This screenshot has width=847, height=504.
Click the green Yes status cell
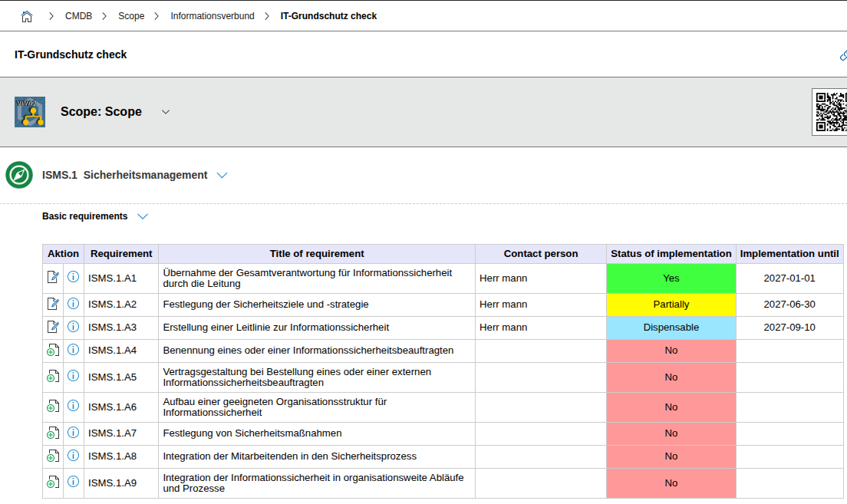point(671,278)
